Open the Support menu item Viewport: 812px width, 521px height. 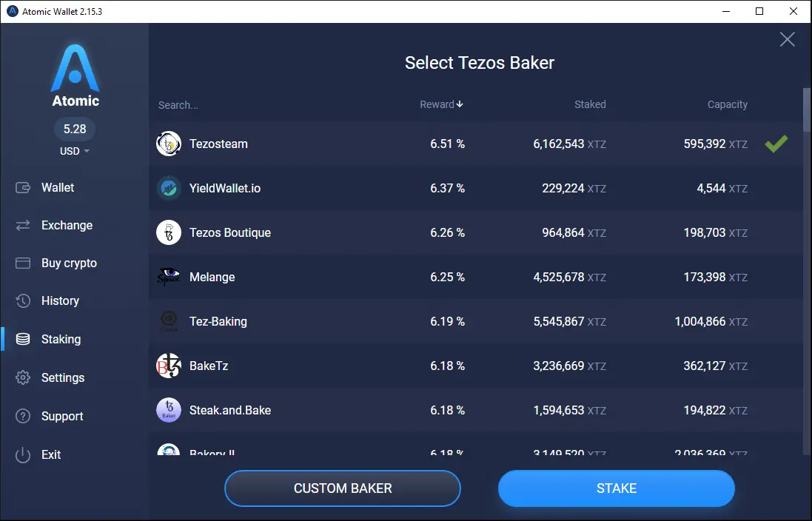(62, 417)
